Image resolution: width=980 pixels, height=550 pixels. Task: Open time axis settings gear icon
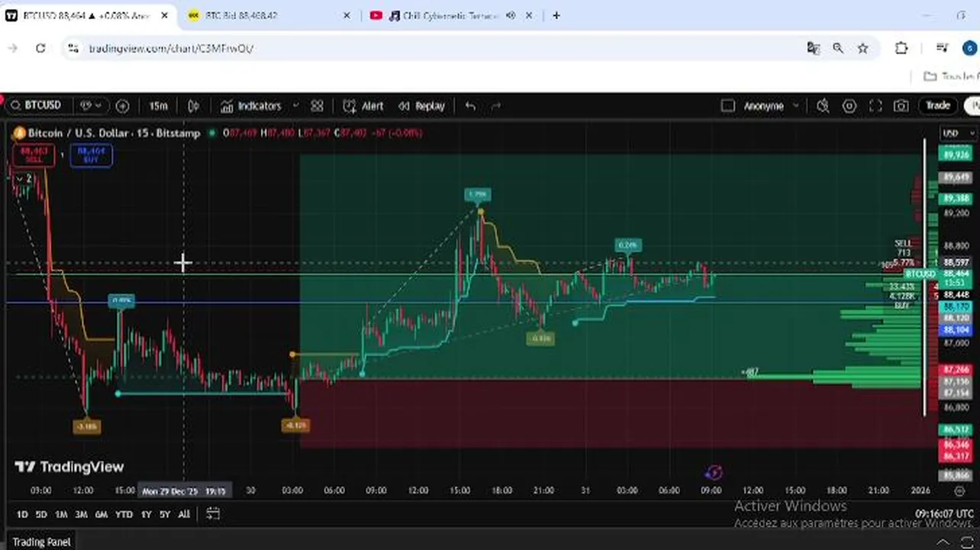959,490
